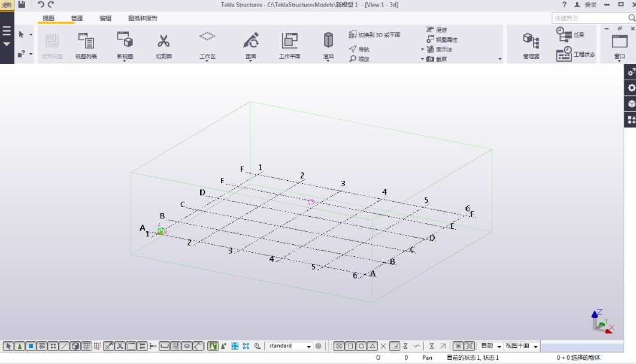Toggle the select all objects arrow switch
Viewport: 636px width, 364px height.
pyautogui.click(x=8, y=346)
